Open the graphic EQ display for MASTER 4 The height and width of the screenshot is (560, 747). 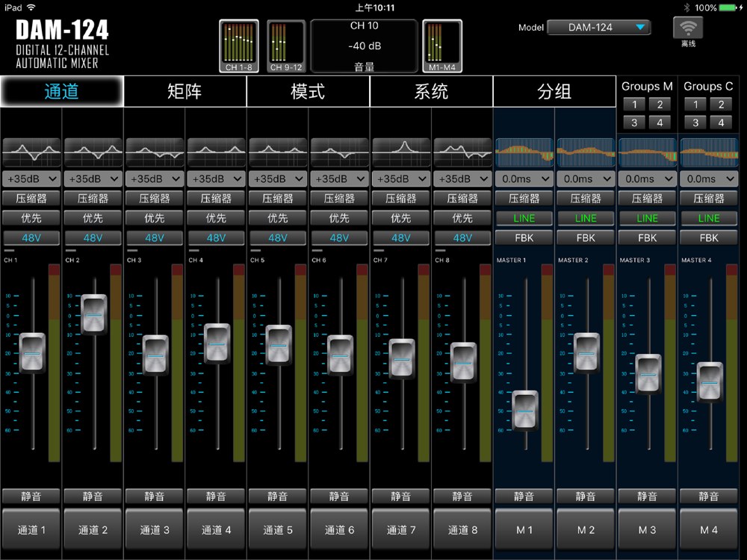(709, 152)
